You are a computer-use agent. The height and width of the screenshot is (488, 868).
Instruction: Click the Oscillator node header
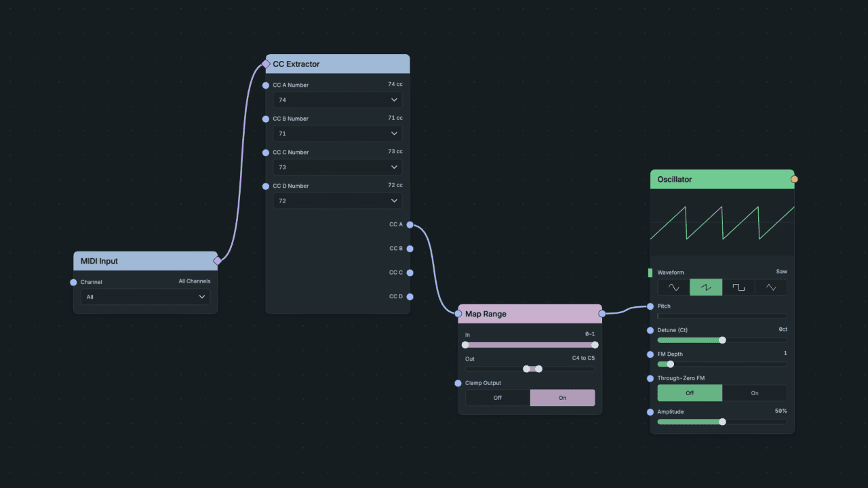(x=722, y=180)
